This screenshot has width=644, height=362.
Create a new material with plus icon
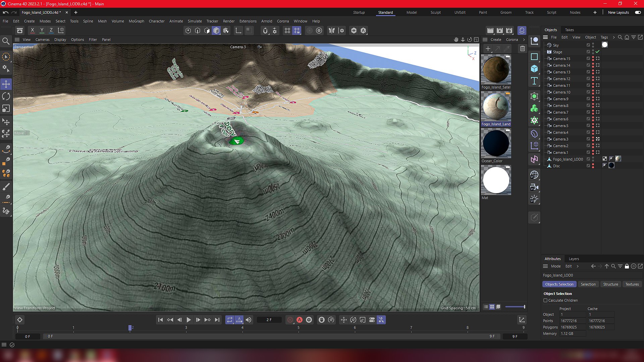pyautogui.click(x=488, y=49)
